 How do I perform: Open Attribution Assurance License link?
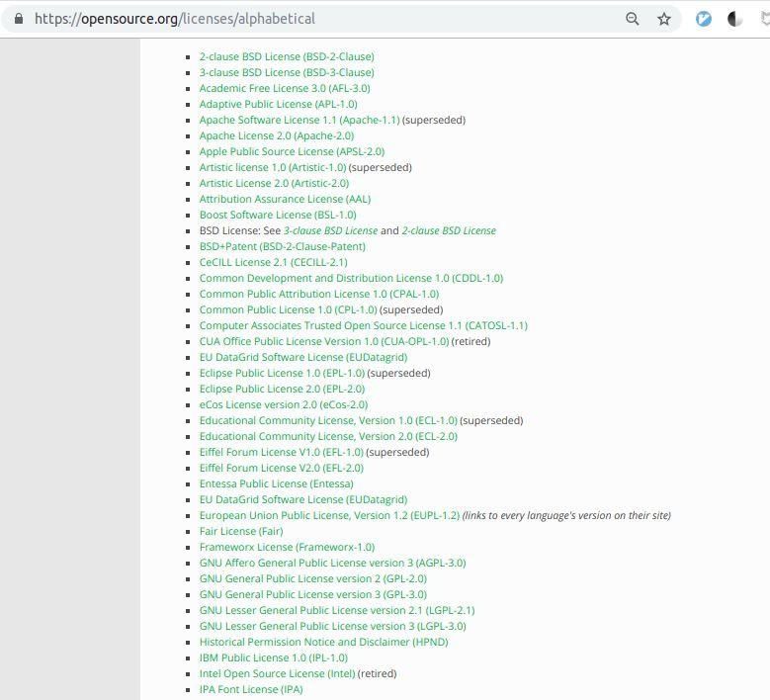pyautogui.click(x=285, y=199)
